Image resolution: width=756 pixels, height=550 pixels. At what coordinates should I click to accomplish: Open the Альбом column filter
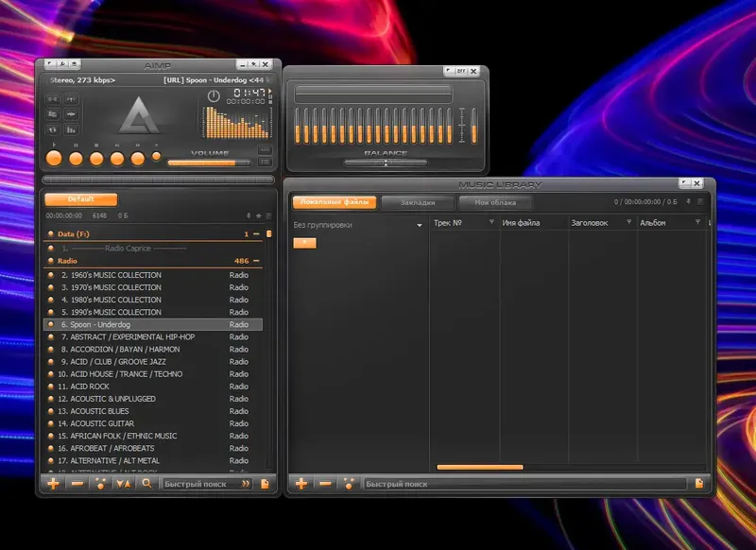coord(697,222)
